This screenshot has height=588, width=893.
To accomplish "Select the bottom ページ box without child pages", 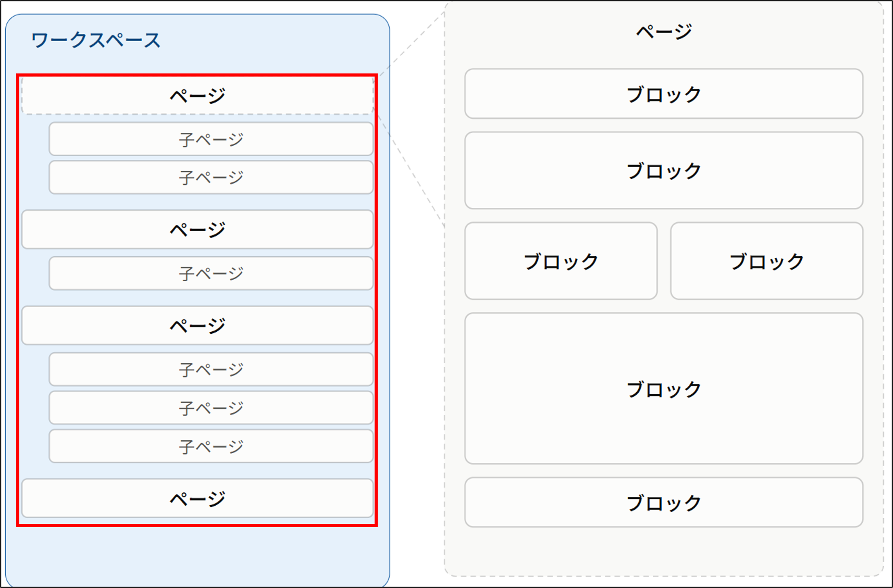I will pos(197,498).
